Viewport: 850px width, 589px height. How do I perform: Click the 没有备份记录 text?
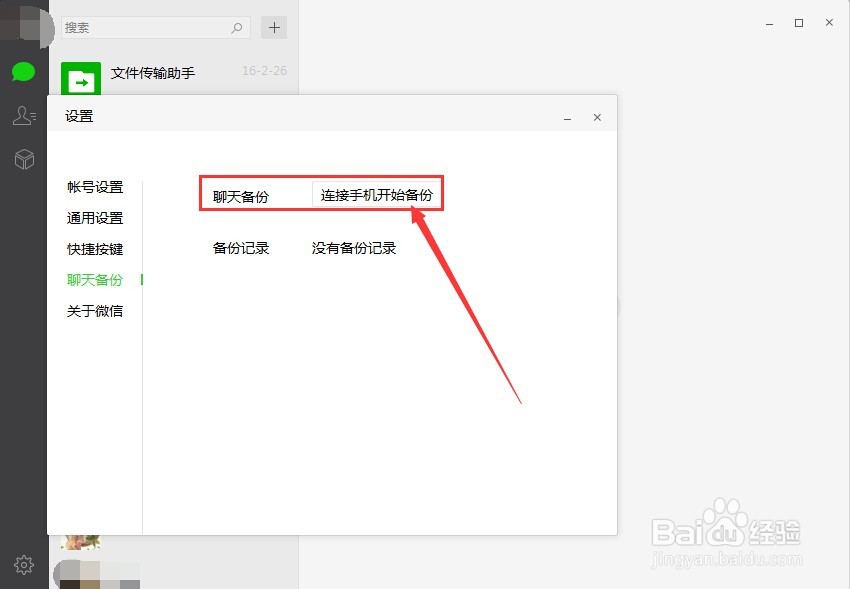[x=354, y=248]
